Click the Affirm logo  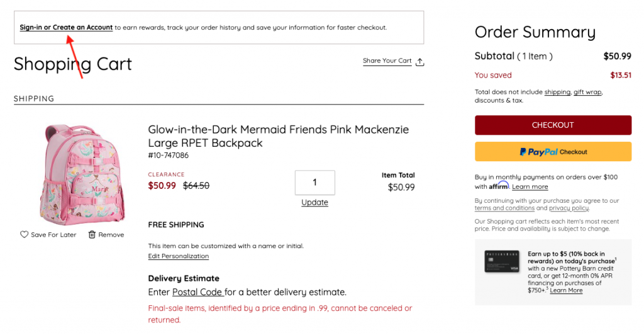(499, 186)
